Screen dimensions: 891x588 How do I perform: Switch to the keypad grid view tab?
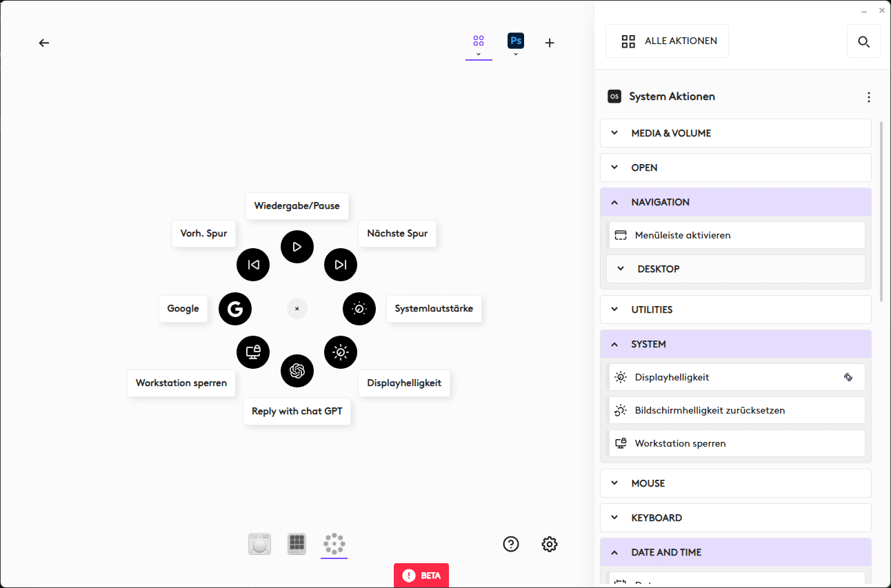pos(297,544)
